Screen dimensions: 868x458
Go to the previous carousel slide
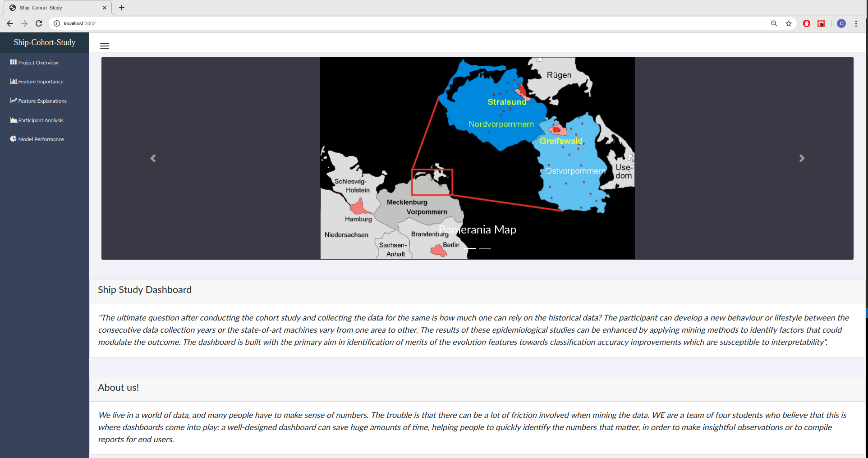coord(153,158)
